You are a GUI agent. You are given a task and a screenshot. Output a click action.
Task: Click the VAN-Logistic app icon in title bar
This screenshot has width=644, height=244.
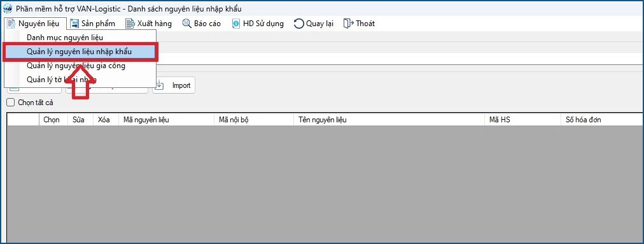click(x=8, y=9)
